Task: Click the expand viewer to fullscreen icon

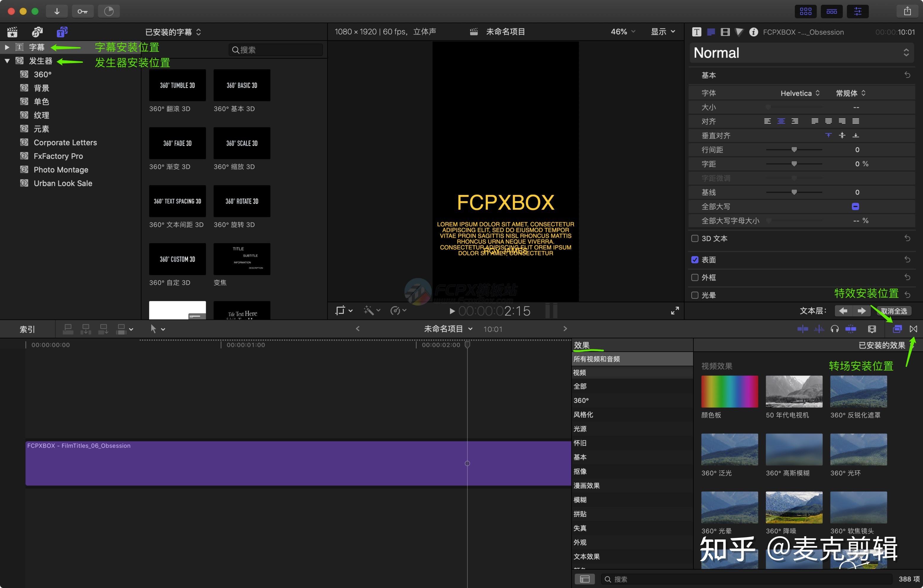Action: [x=675, y=311]
